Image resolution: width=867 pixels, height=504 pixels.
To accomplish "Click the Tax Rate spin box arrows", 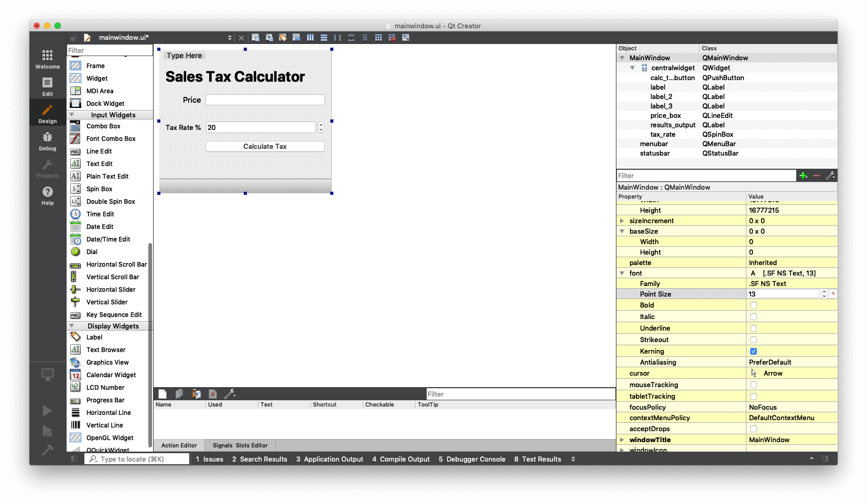I will pos(321,127).
